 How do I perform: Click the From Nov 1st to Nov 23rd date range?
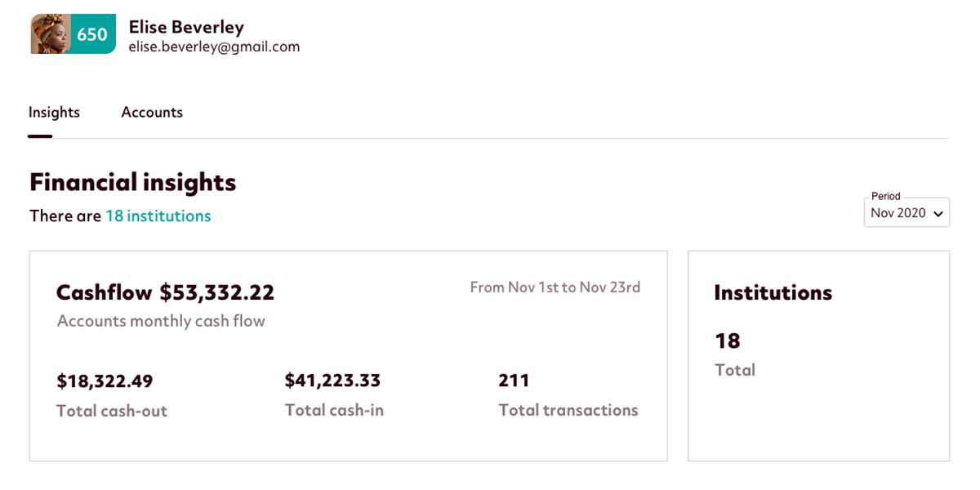click(555, 287)
